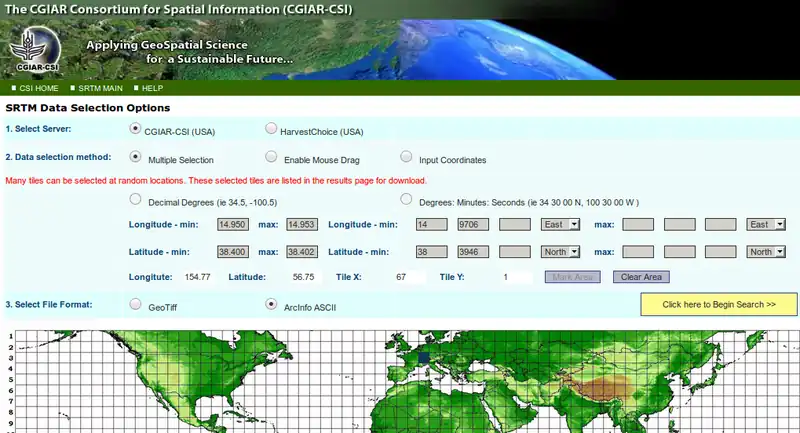Select GeoTiff file format

coord(136,304)
